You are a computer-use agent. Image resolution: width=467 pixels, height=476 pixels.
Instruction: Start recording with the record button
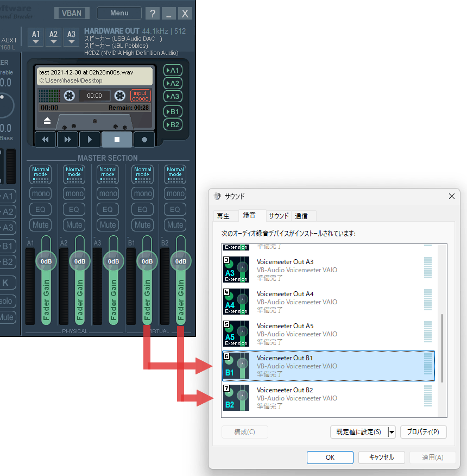coord(144,140)
